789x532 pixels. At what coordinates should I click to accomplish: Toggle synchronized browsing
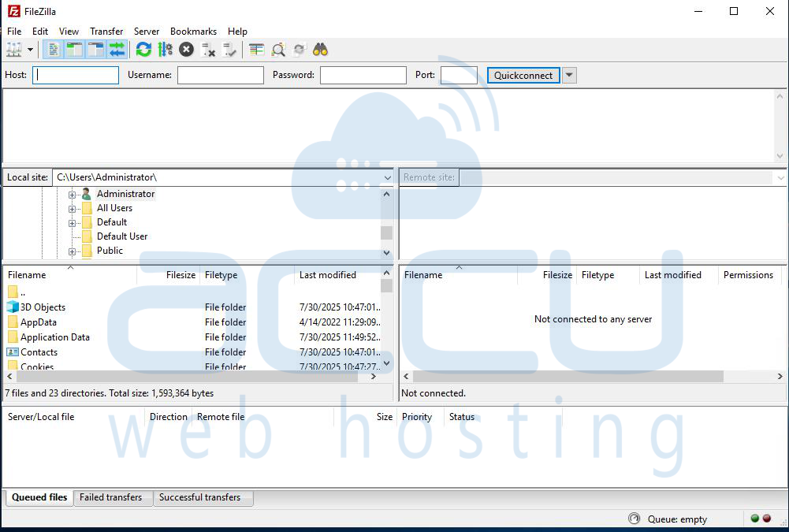(x=299, y=50)
